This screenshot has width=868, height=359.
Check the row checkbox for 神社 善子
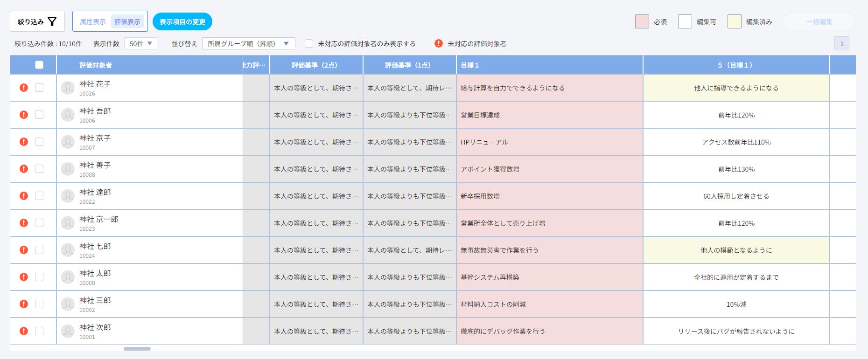39,169
